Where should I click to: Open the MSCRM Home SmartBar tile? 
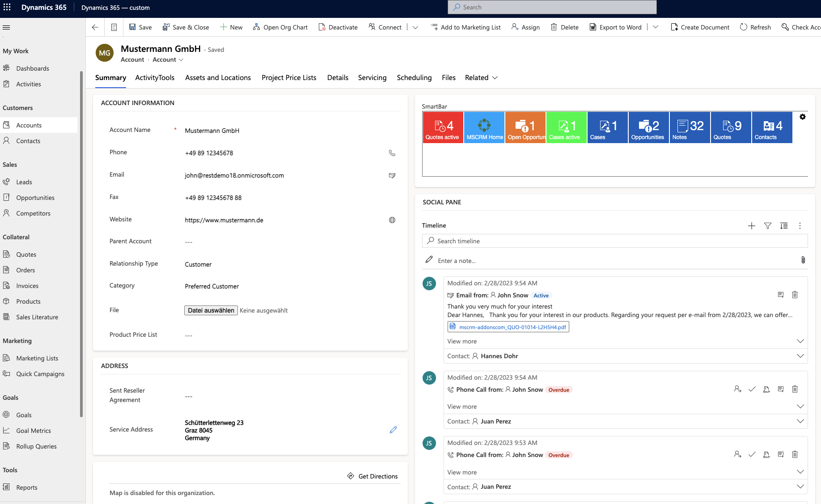coord(484,127)
